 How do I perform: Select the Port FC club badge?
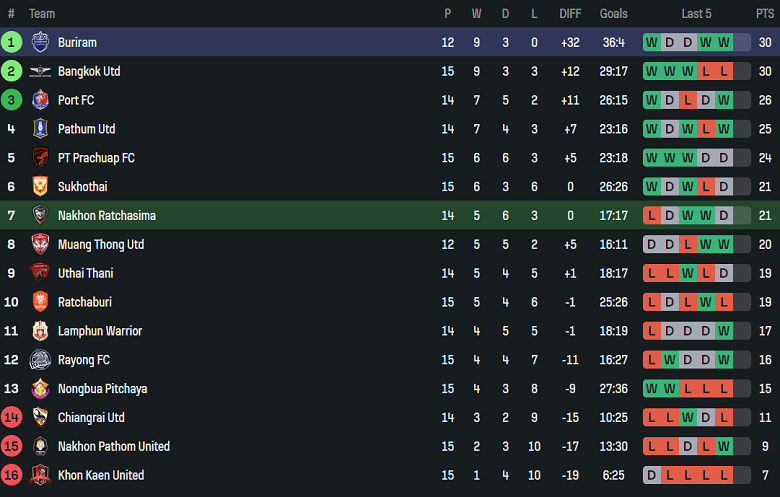pos(40,100)
